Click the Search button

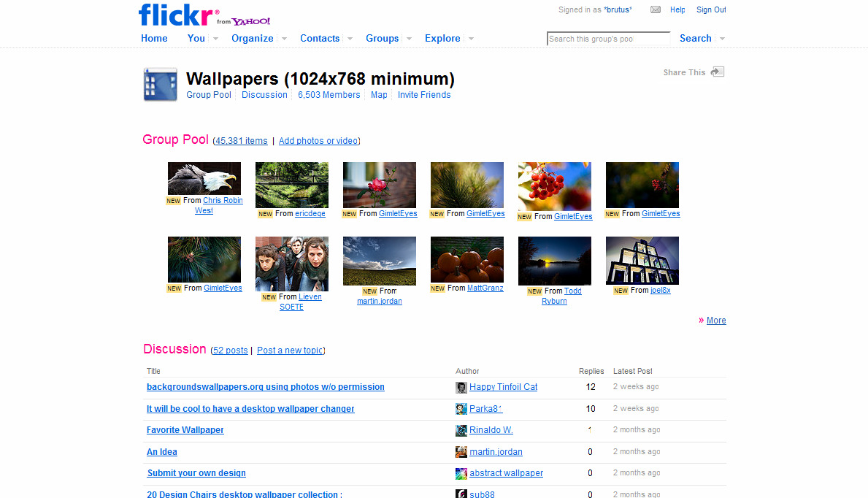695,38
